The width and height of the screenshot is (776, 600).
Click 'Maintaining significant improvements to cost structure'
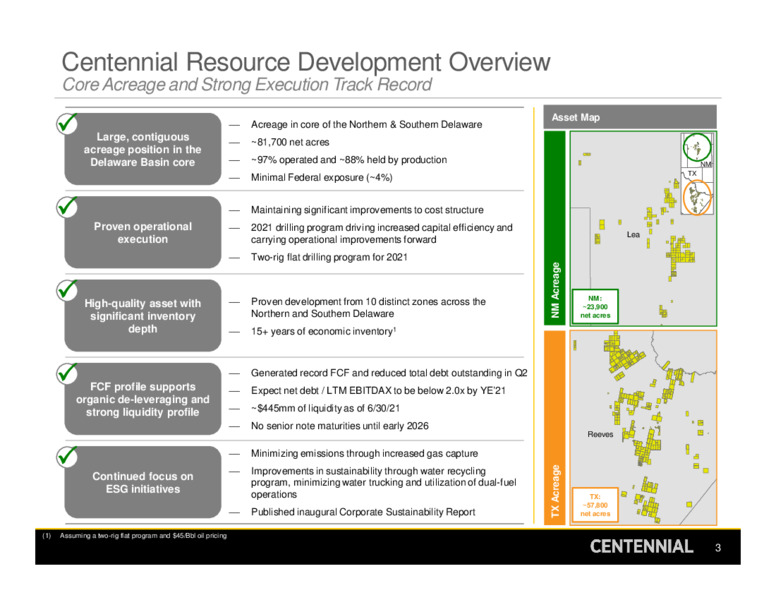[367, 210]
